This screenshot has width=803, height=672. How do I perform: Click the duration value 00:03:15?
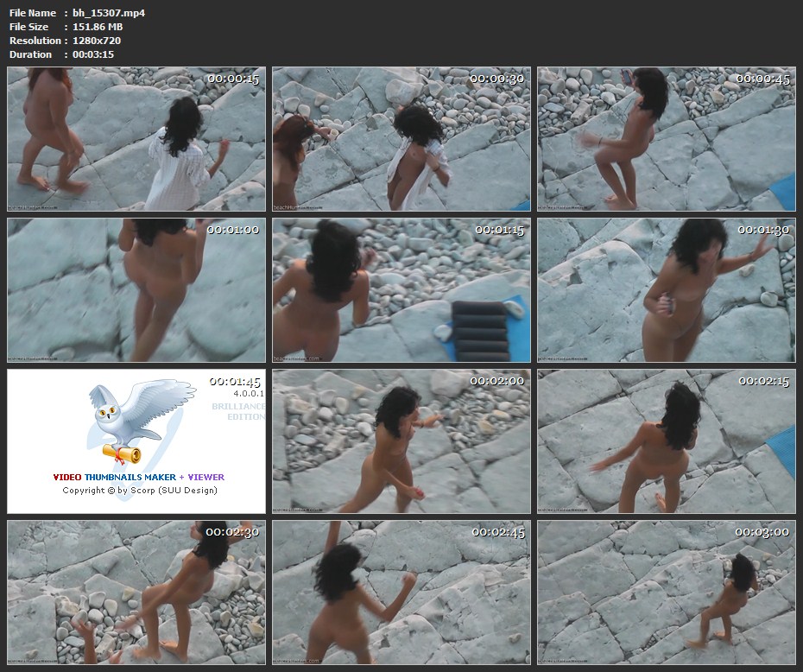(x=93, y=54)
